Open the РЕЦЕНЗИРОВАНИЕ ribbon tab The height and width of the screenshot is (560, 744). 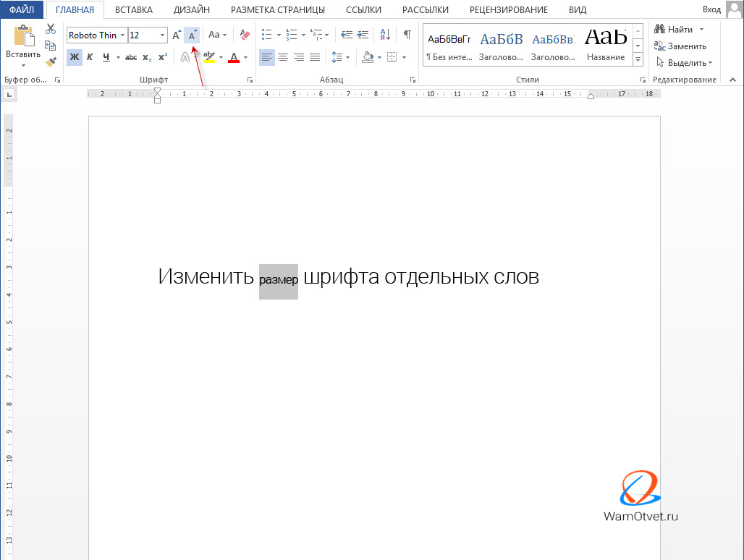[x=508, y=9]
